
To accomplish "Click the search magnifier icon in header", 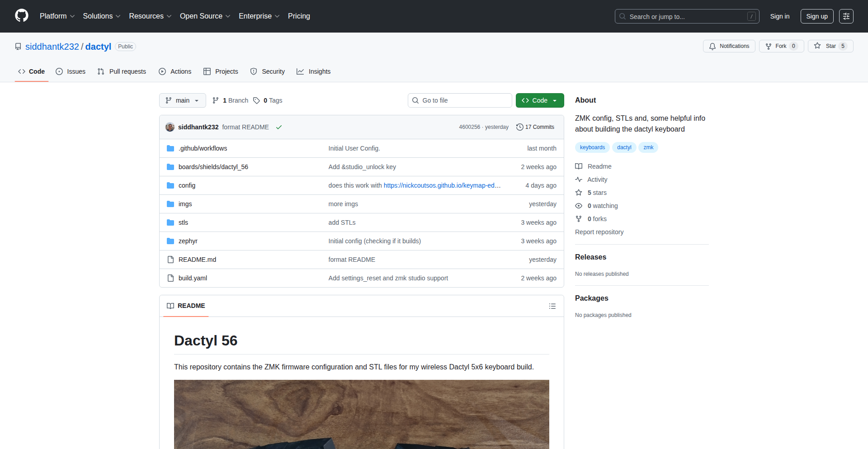I will click(623, 16).
